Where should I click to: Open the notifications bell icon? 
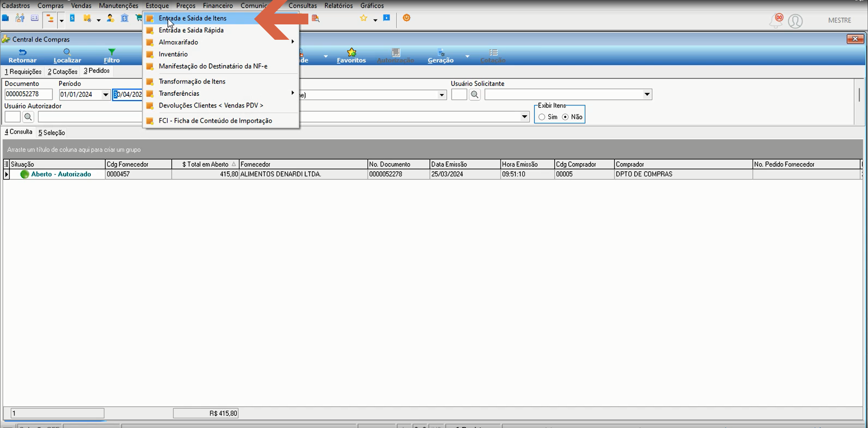pyautogui.click(x=776, y=21)
